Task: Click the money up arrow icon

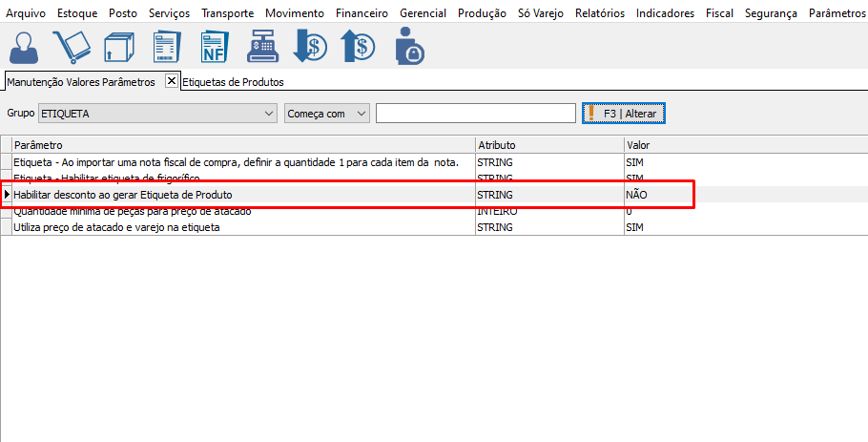Action: (x=359, y=47)
